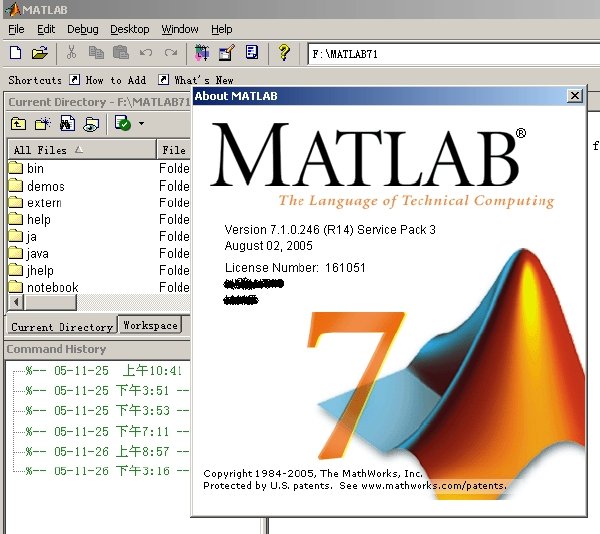The image size is (600, 534).
Task: Sort by All Files column header
Action: coord(82,150)
